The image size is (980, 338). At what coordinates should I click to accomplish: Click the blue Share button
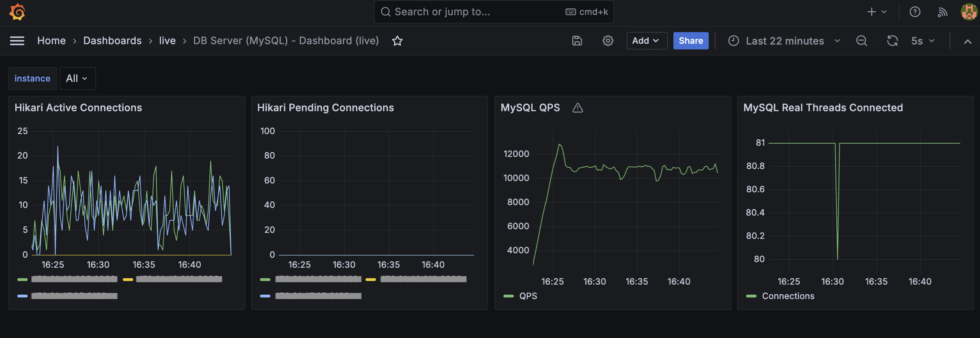[x=690, y=41]
